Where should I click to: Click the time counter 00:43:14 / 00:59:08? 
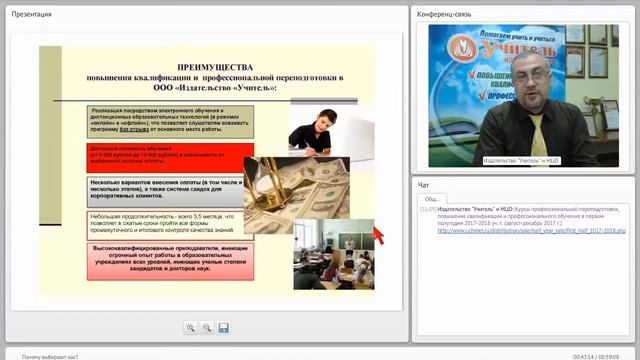596,357
